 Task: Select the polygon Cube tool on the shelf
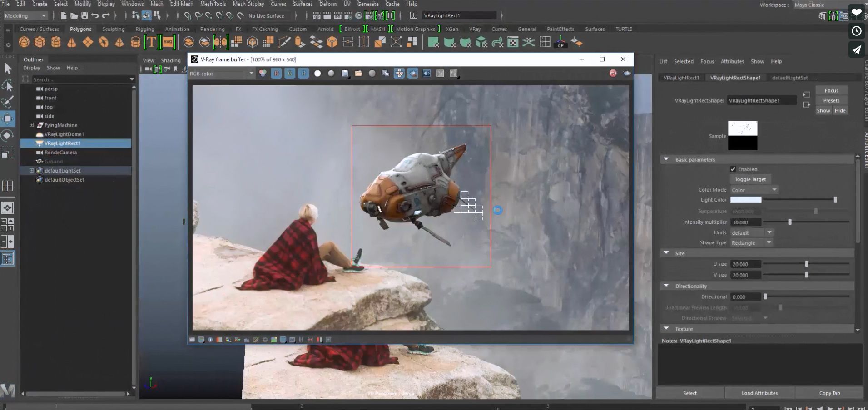(40, 42)
